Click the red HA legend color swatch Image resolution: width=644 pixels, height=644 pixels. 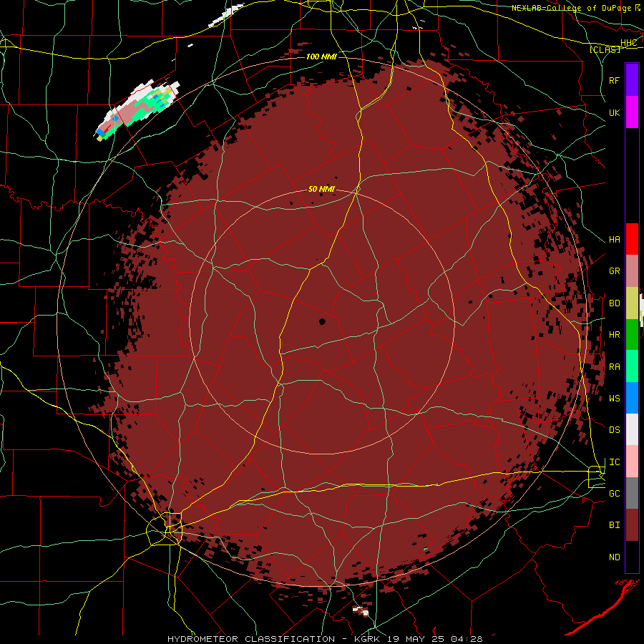632,239
